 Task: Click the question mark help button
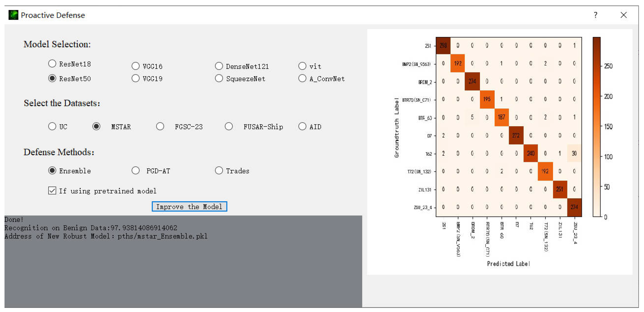pos(595,15)
